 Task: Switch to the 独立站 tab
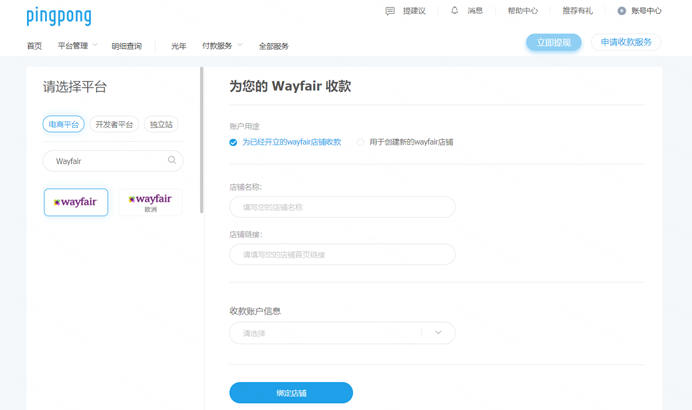point(161,124)
